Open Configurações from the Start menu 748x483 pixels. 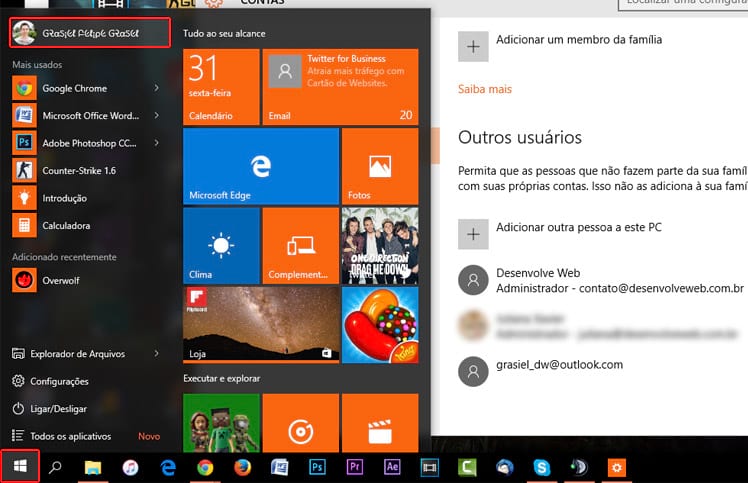51,381
